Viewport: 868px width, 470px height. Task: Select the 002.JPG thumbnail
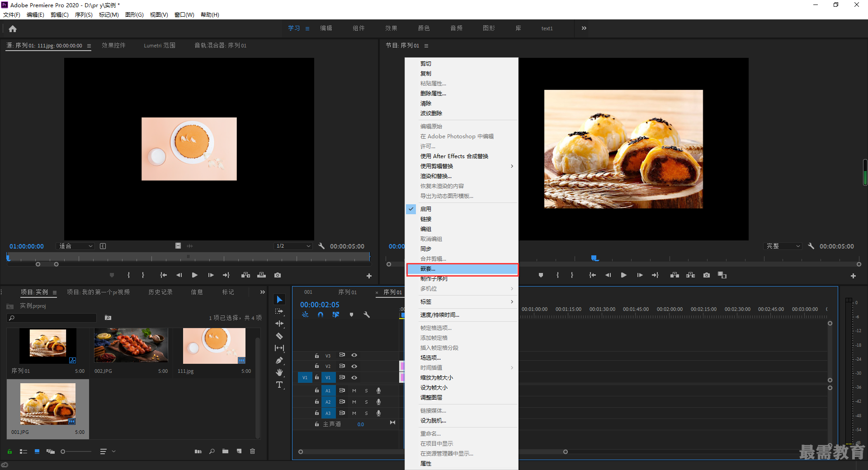(131, 345)
